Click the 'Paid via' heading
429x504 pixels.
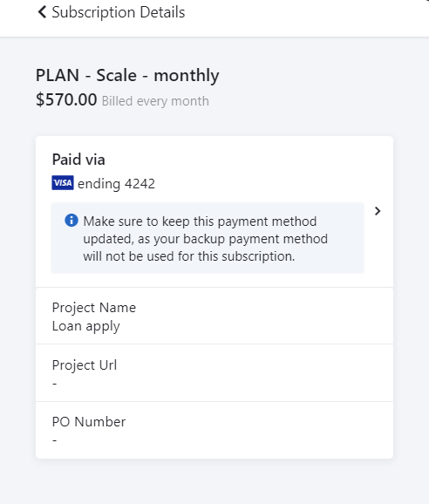[x=78, y=160]
